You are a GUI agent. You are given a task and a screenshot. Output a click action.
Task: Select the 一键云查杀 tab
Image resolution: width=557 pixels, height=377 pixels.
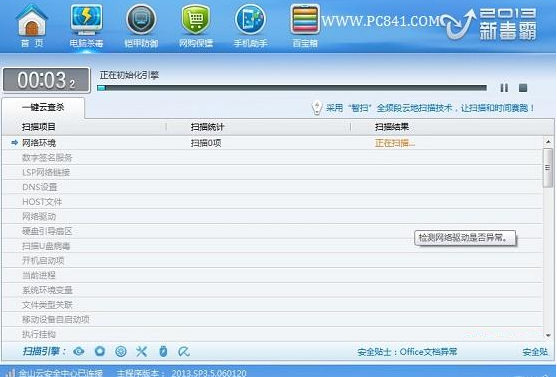tap(43, 107)
